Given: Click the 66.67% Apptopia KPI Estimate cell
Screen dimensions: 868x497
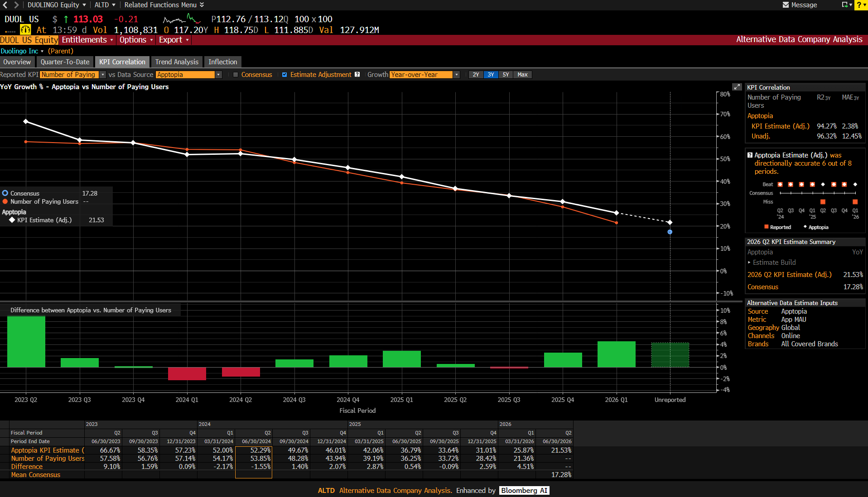Looking at the screenshot, I should 103,450.
